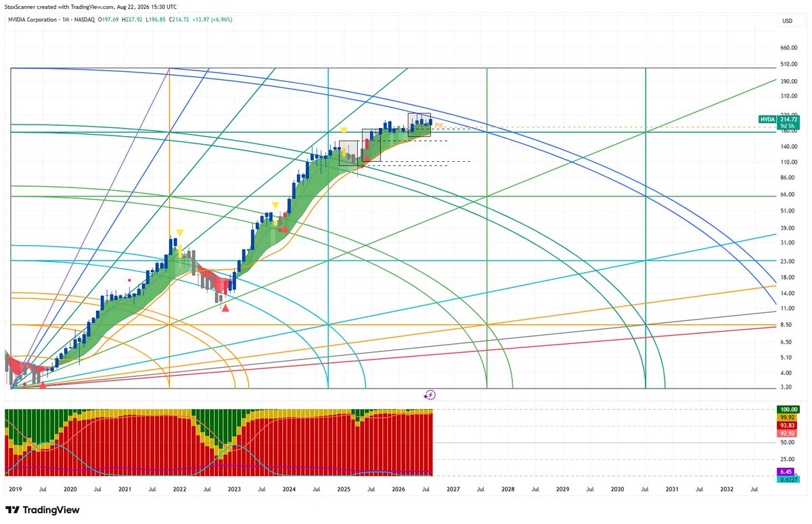Click the green 100.00 indicator value
Image resolution: width=812 pixels, height=524 pixels.
790,410
